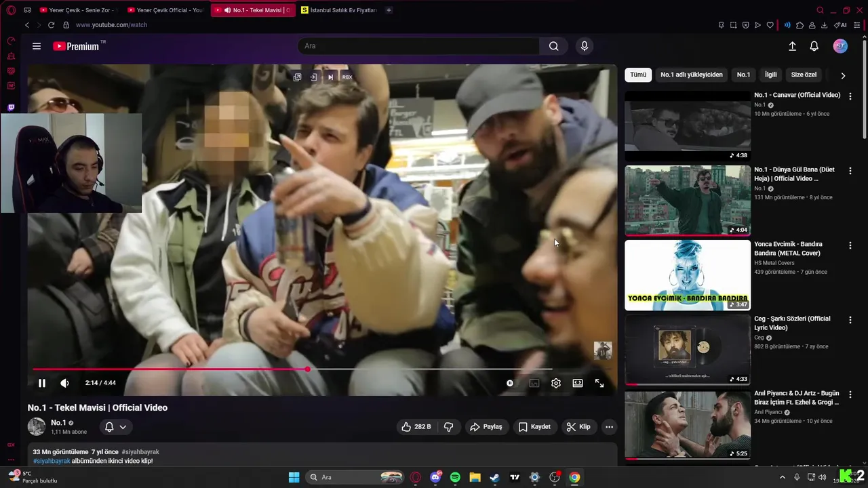Open 'Dünya Gül Bana' video title
The height and width of the screenshot is (488, 868).
(x=795, y=174)
